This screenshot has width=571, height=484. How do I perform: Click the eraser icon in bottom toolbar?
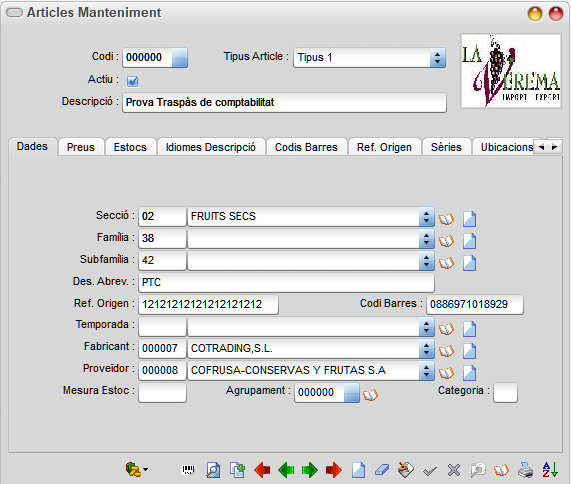coord(382,470)
